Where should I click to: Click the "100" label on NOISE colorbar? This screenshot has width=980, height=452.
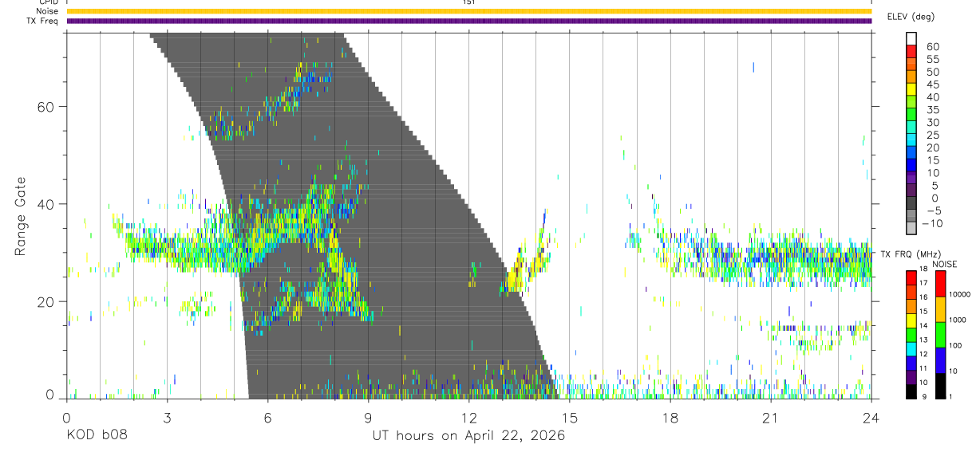[x=955, y=345]
